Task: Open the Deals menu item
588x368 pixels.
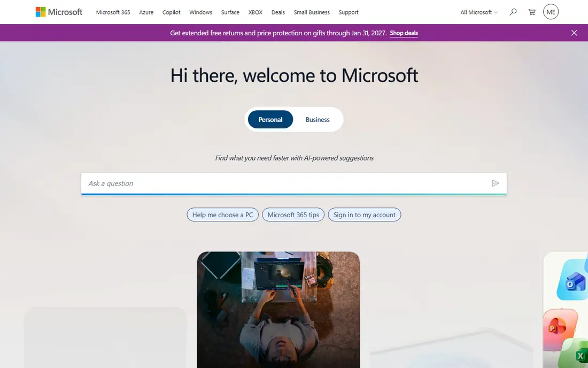Action: 278,12
